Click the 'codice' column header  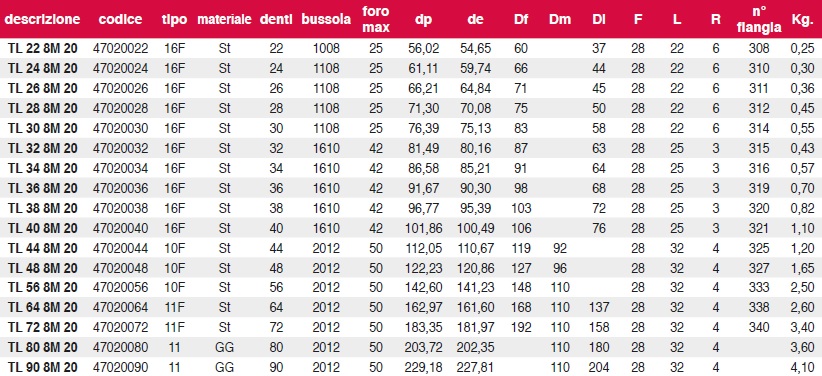(120, 19)
